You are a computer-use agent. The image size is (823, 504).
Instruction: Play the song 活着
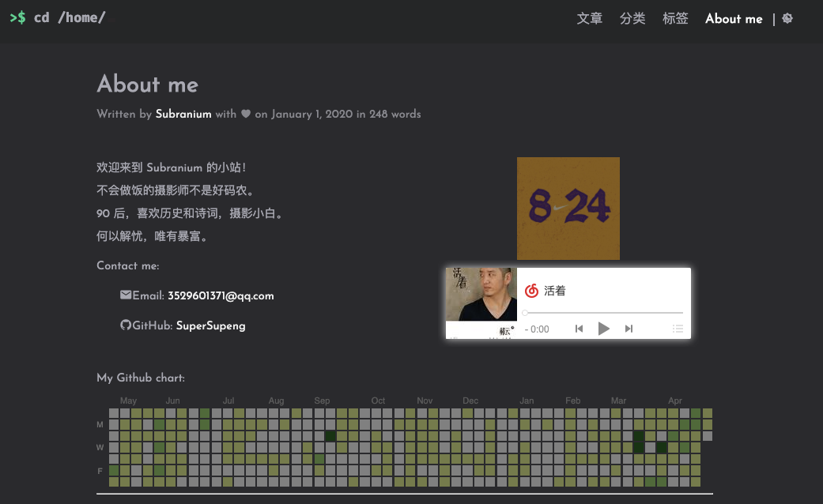coord(603,329)
